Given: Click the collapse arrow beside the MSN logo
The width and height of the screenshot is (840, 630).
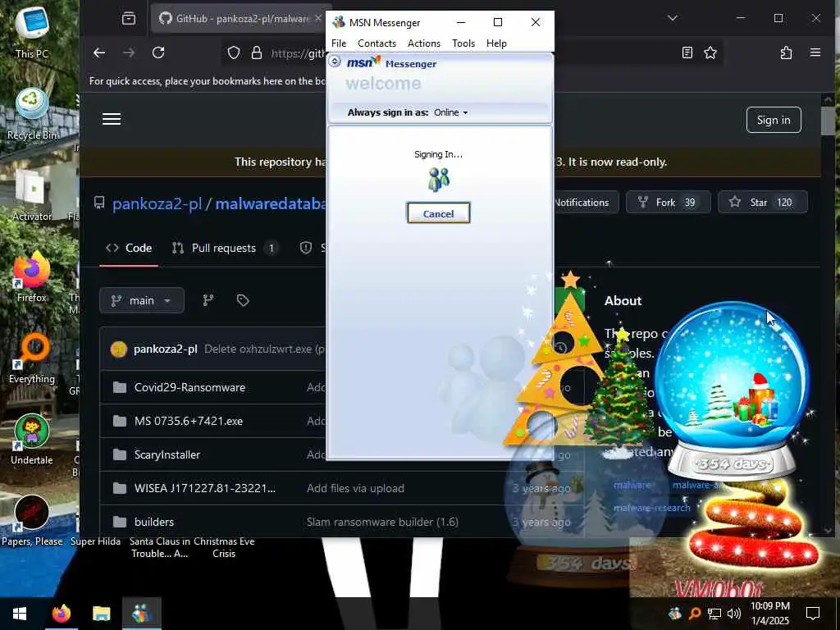Looking at the screenshot, I should coord(335,61).
